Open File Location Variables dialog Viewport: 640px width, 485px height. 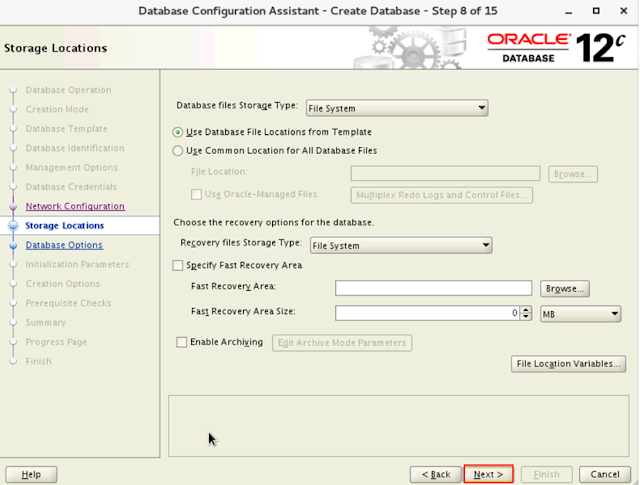568,364
